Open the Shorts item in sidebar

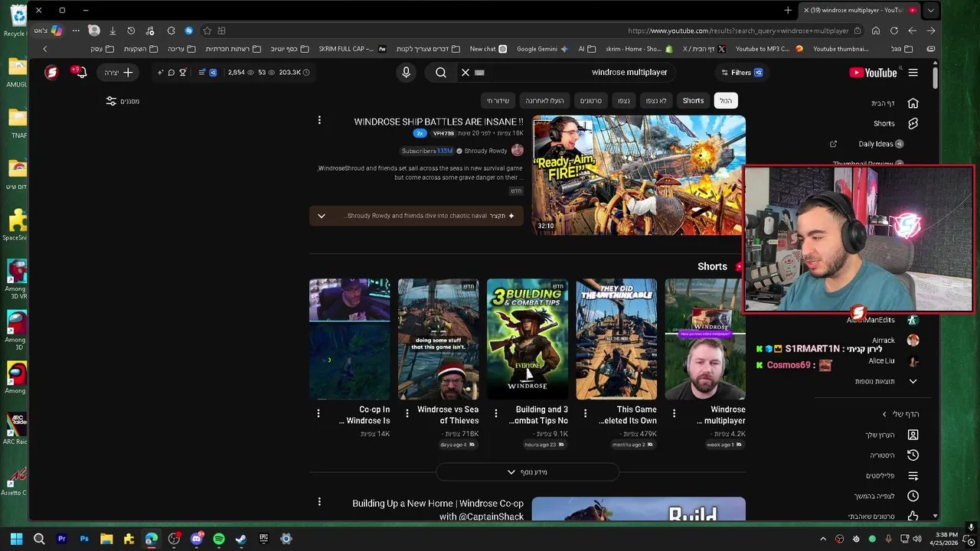(x=894, y=123)
